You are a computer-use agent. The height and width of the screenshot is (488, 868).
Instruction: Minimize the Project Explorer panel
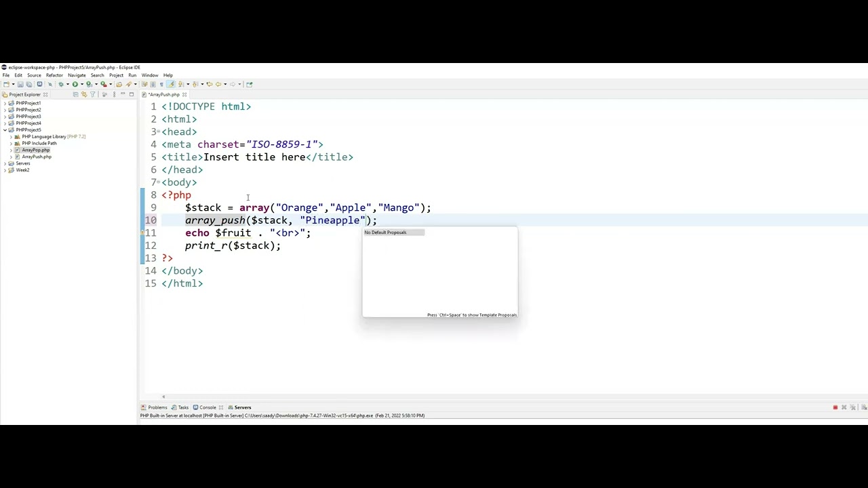pyautogui.click(x=123, y=94)
